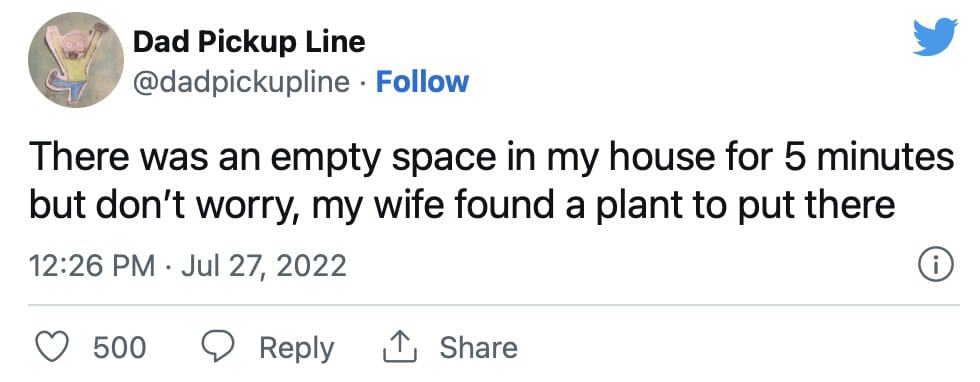The image size is (980, 382).
Task: Click the words "5 minutes" in the tweet
Action: (x=878, y=157)
